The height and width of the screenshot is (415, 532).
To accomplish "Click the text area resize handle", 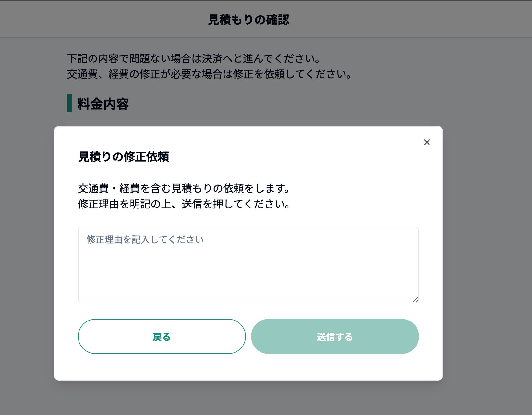I will 415,300.
